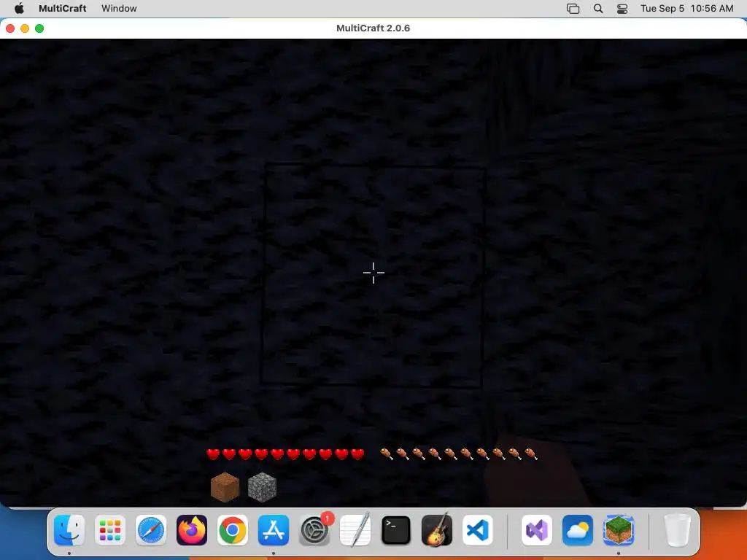Open the Window menu

pyautogui.click(x=119, y=8)
